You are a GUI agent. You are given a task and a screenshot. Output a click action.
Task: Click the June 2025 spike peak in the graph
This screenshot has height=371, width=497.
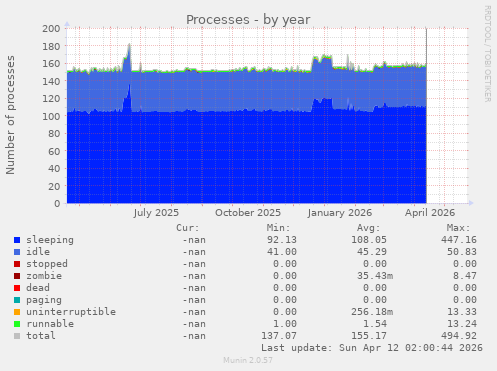point(129,45)
